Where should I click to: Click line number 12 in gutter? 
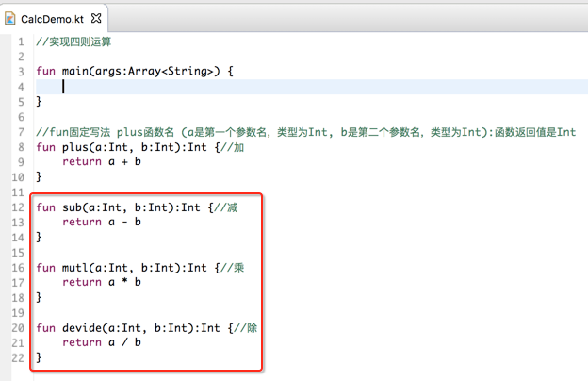pyautogui.click(x=18, y=207)
